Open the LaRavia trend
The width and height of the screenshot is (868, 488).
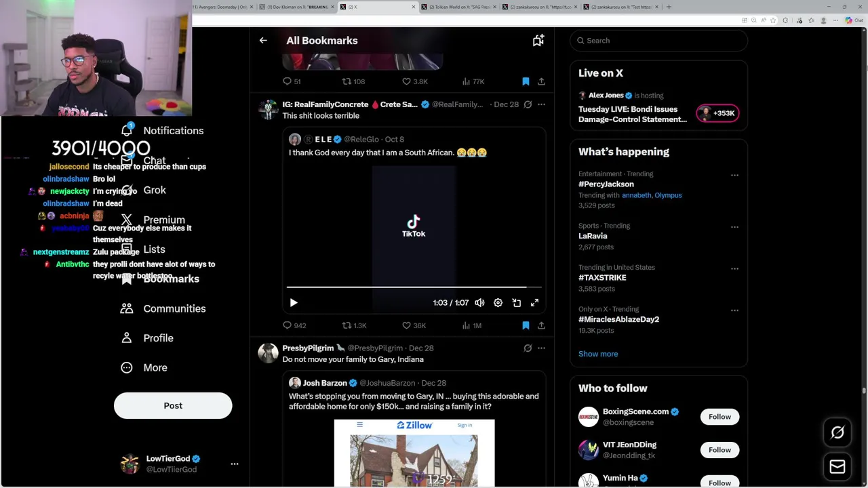tap(593, 236)
